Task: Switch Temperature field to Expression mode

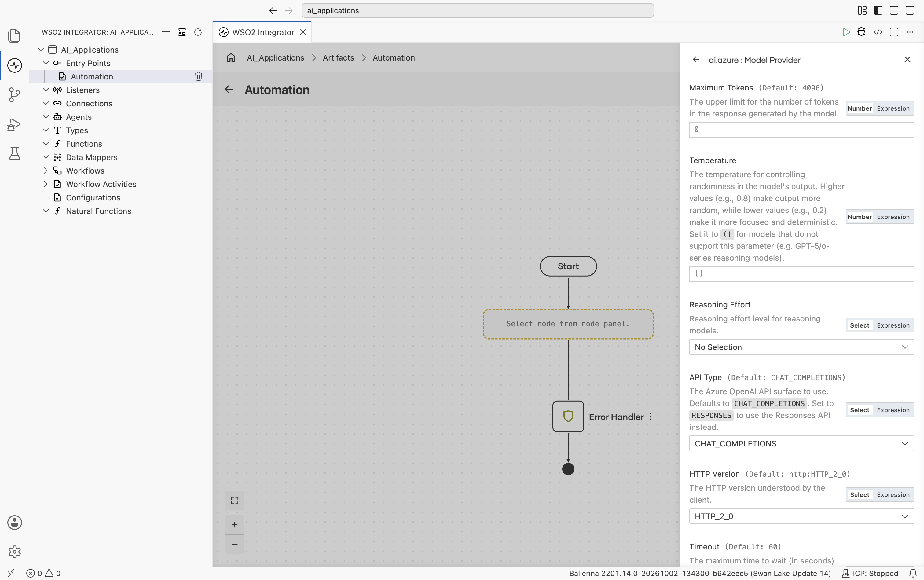Action: (893, 217)
